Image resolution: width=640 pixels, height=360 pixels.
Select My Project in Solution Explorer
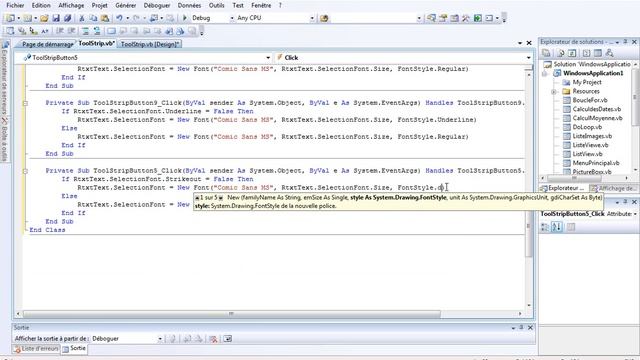(587, 82)
